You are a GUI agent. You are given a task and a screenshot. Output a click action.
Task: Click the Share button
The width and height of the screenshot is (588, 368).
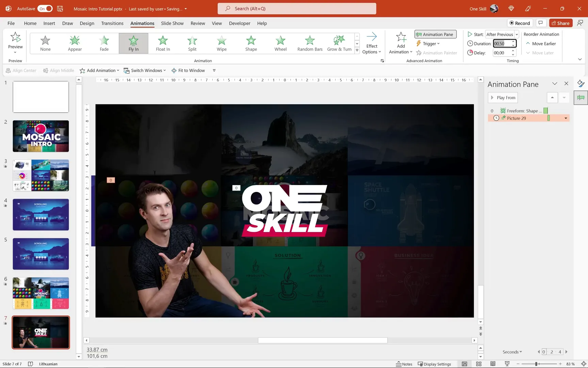click(560, 23)
